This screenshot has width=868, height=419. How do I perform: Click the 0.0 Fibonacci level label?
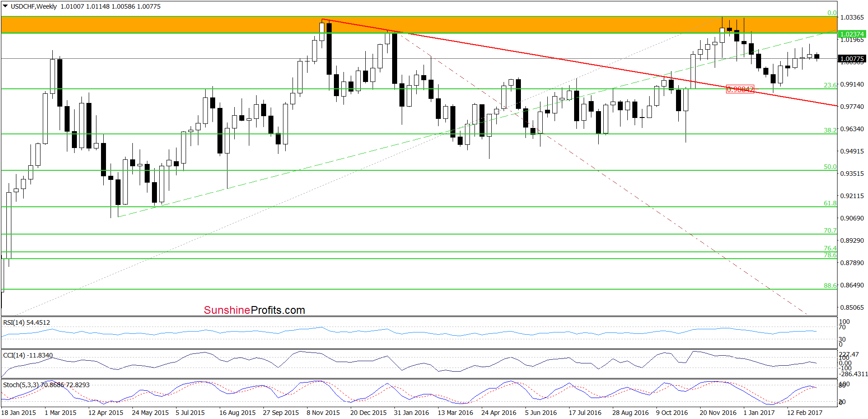(x=832, y=13)
